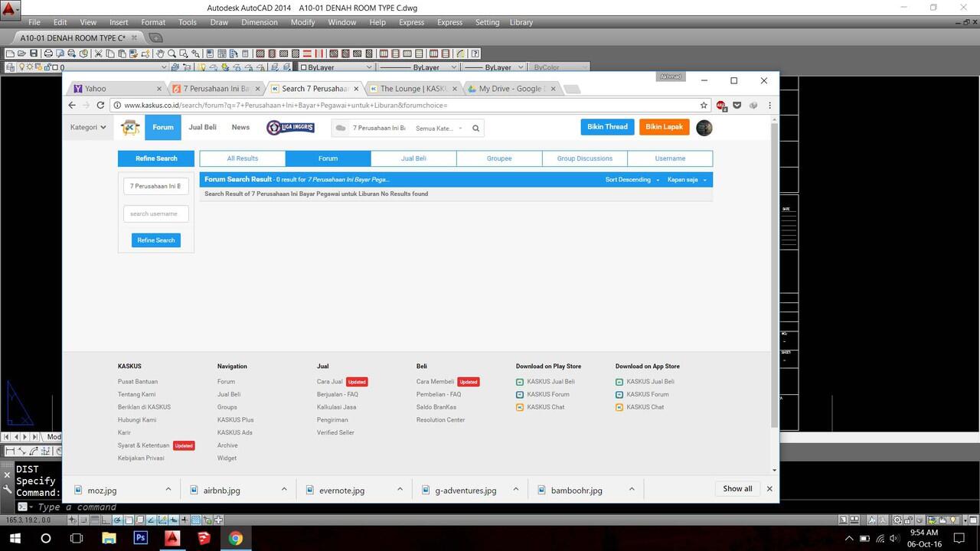The height and width of the screenshot is (551, 980).
Task: Open AutoCAD Layer Properties Manager icon
Action: tap(9, 67)
